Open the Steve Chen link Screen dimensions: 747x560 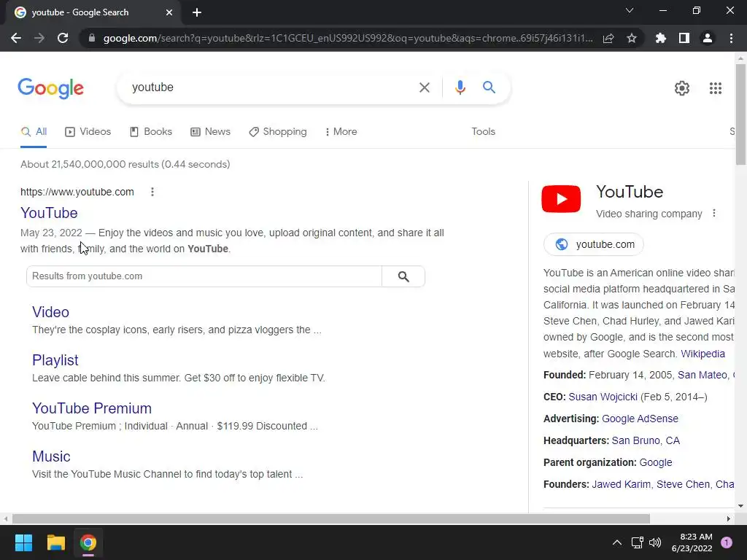[683, 485]
